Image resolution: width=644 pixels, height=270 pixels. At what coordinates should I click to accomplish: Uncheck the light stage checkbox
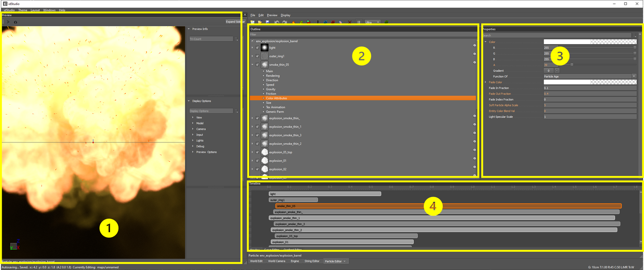pyautogui.click(x=257, y=48)
